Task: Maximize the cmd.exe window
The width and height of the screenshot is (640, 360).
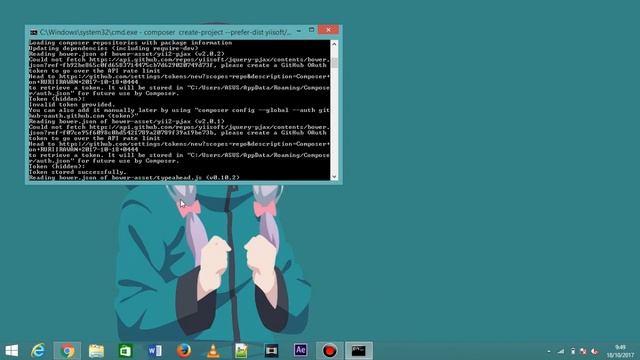Action: (311, 30)
